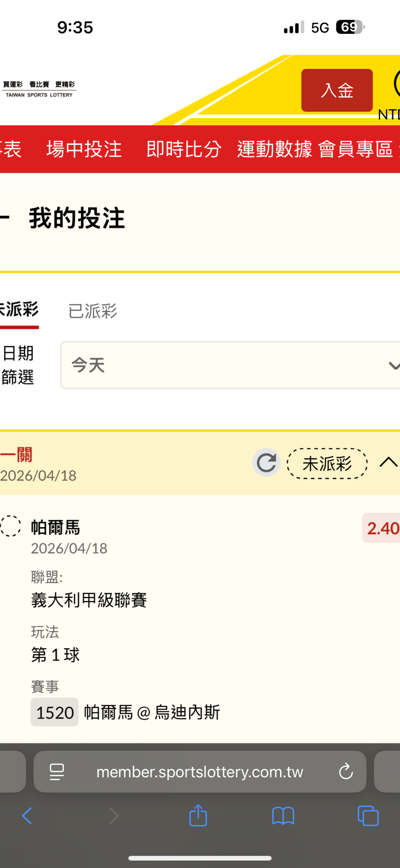Open Safari bookmarks

(283, 816)
